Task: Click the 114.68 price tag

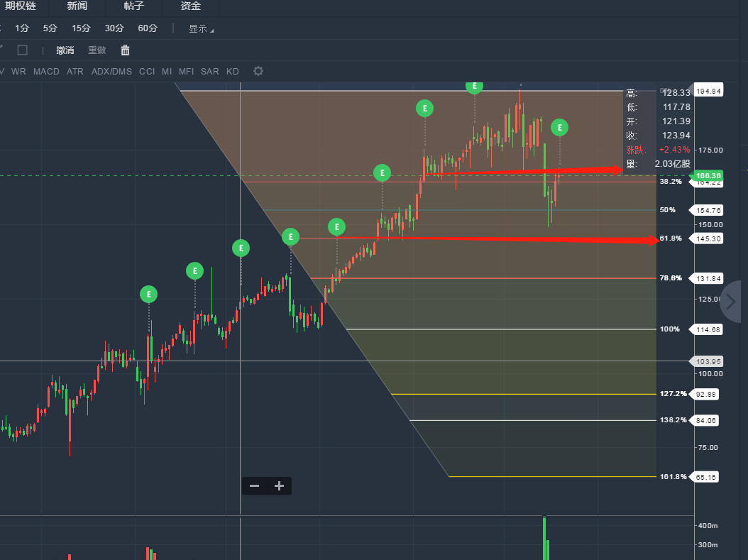Action: coord(708,329)
